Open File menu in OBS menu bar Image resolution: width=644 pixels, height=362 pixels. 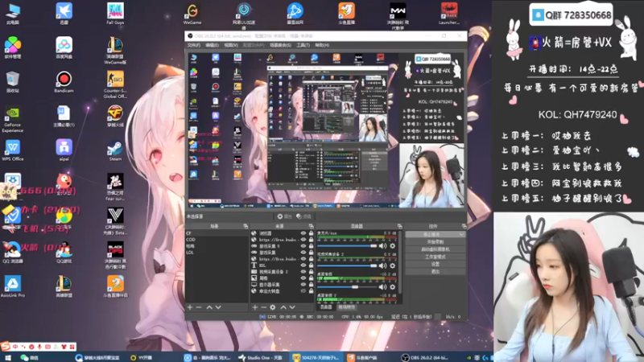pos(194,45)
